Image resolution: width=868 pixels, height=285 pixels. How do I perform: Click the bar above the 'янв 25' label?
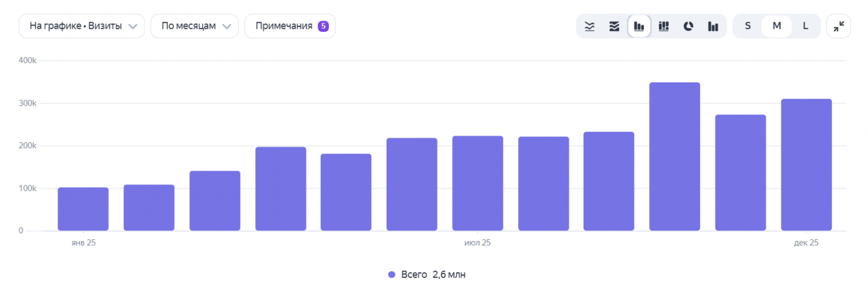[83, 209]
